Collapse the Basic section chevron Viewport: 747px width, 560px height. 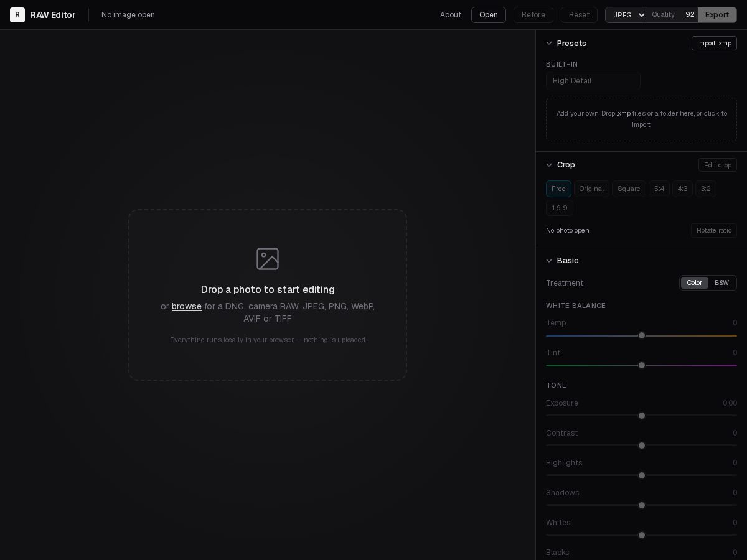point(549,261)
